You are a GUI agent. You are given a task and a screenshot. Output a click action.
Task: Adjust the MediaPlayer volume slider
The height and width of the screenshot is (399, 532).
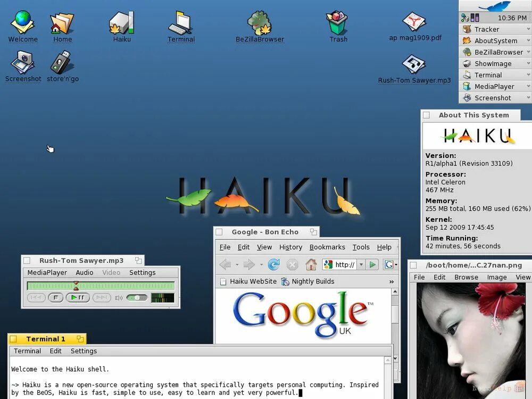pos(137,298)
